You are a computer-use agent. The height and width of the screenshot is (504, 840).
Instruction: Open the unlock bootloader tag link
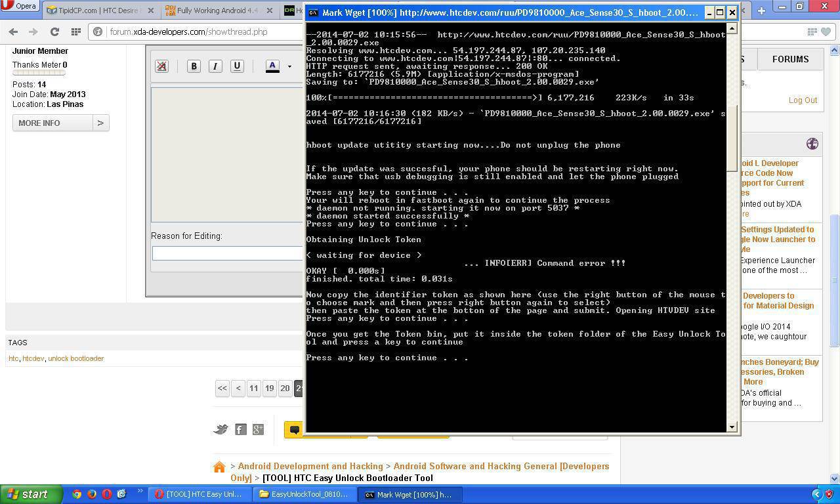[75, 358]
